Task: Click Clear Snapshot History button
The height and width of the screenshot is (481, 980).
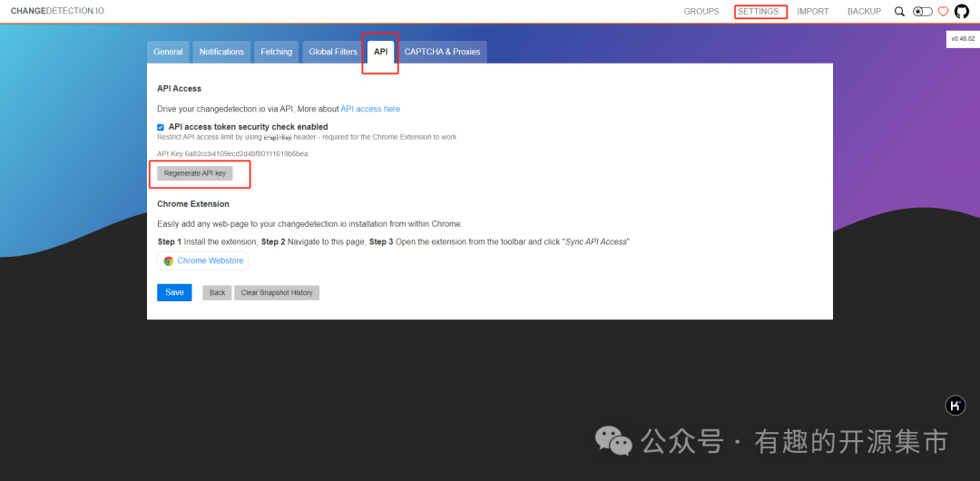Action: [277, 293]
